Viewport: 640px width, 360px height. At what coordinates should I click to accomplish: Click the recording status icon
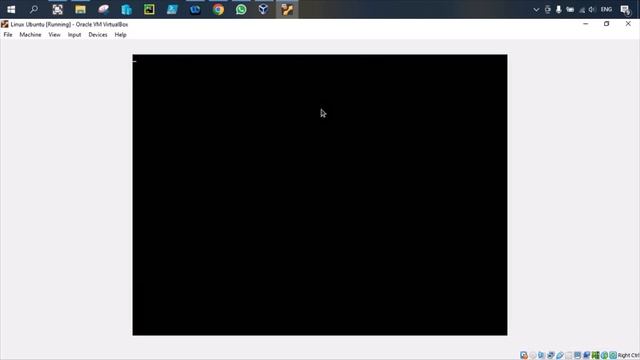[587, 356]
